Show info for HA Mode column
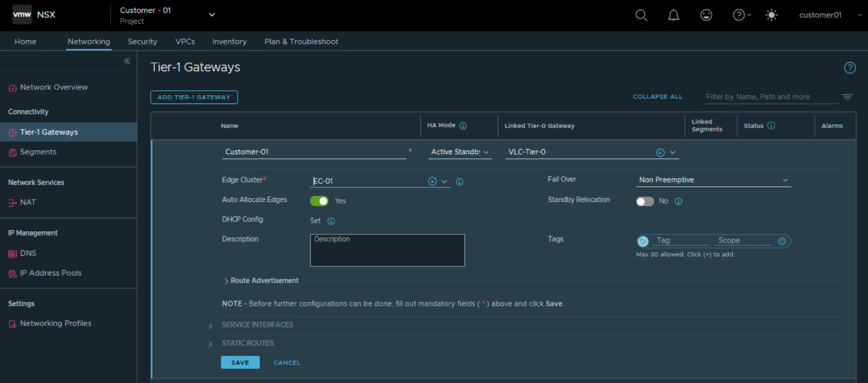The width and height of the screenshot is (868, 383). click(x=463, y=126)
